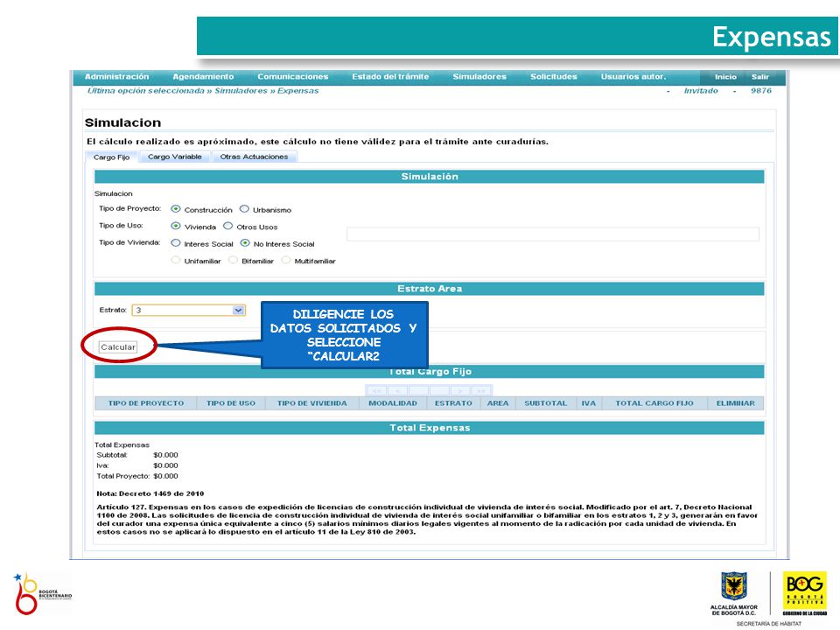Screen dimensions: 840x630
Task: Select the Interes Social radio button
Action: [x=176, y=243]
